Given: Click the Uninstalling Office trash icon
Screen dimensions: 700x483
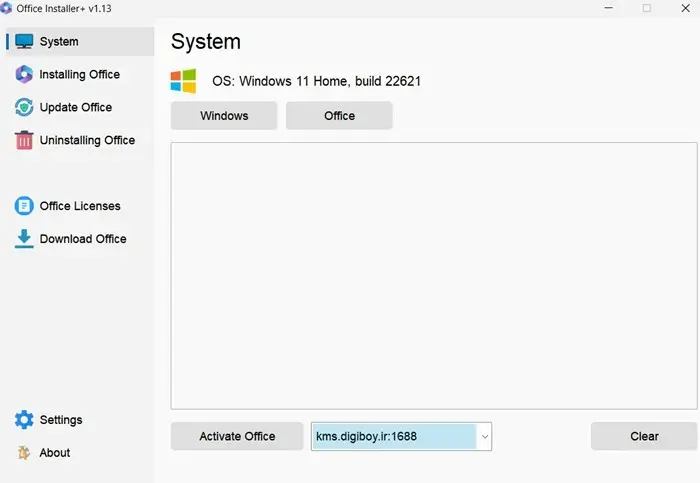Looking at the screenshot, I should click(x=24, y=140).
